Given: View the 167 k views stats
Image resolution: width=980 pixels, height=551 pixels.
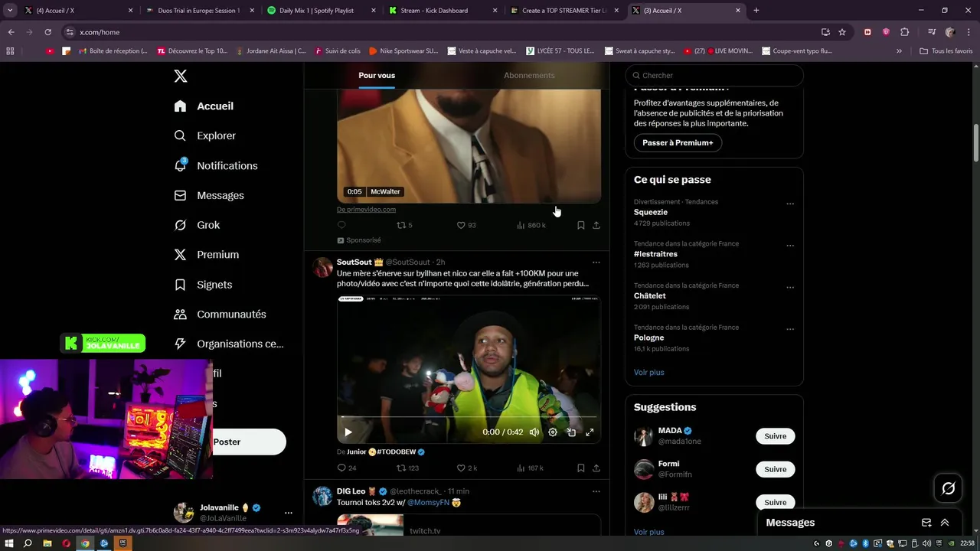Looking at the screenshot, I should coord(530,468).
